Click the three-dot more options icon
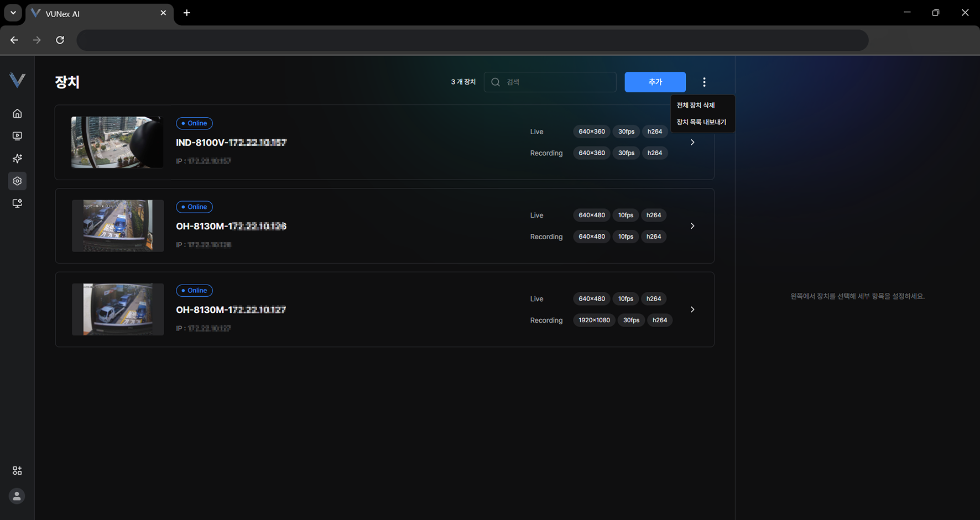Screen dimensions: 980x520 tap(704, 82)
